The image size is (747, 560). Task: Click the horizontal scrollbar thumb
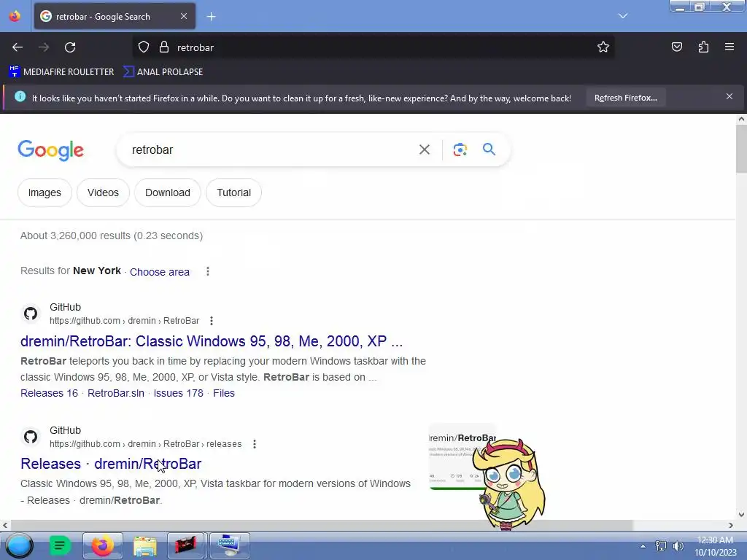tap(321, 525)
